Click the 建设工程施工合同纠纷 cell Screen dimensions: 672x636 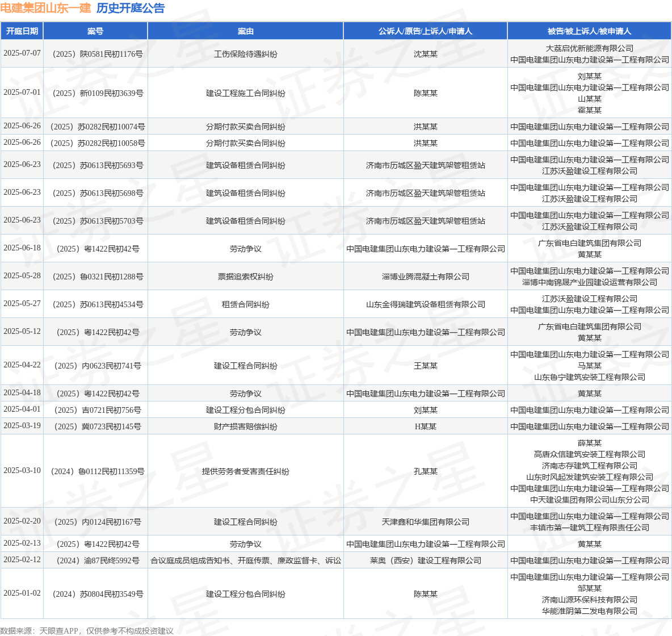click(x=246, y=93)
